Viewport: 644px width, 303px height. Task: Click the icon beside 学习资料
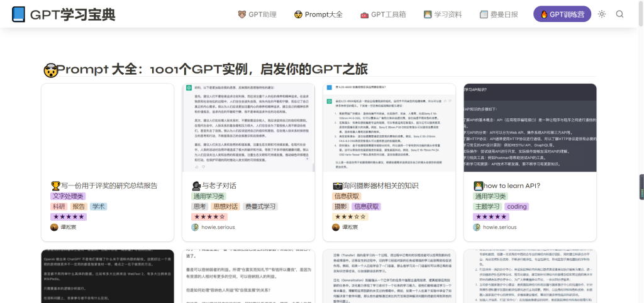click(428, 14)
